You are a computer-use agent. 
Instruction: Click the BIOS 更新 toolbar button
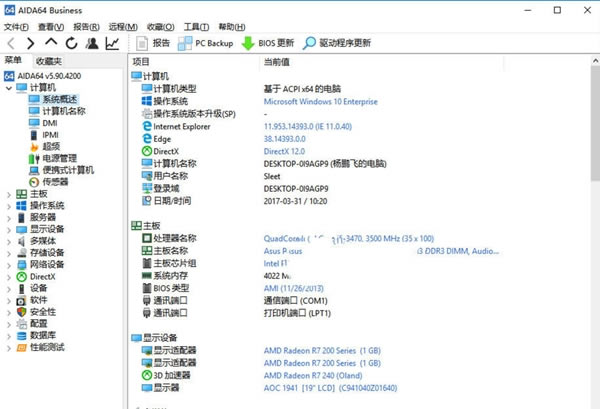(x=267, y=44)
